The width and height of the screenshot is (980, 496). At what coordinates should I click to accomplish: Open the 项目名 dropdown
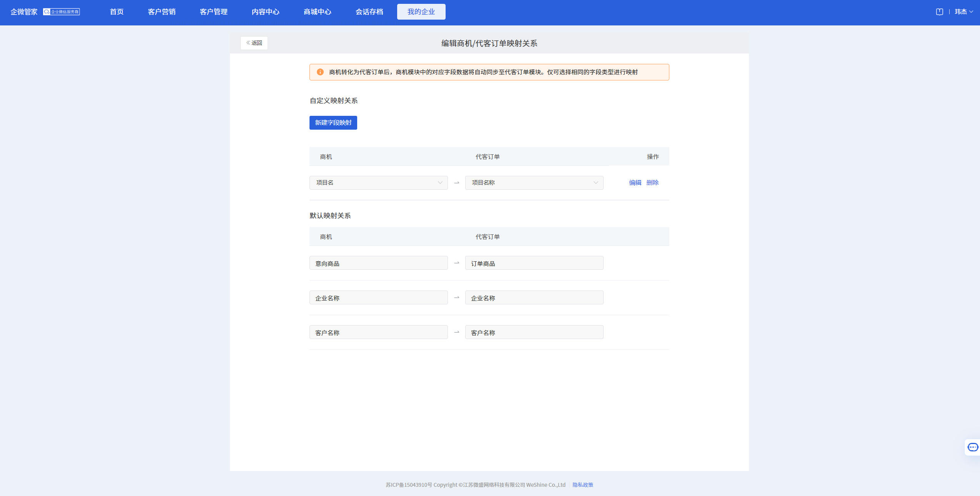click(x=379, y=183)
